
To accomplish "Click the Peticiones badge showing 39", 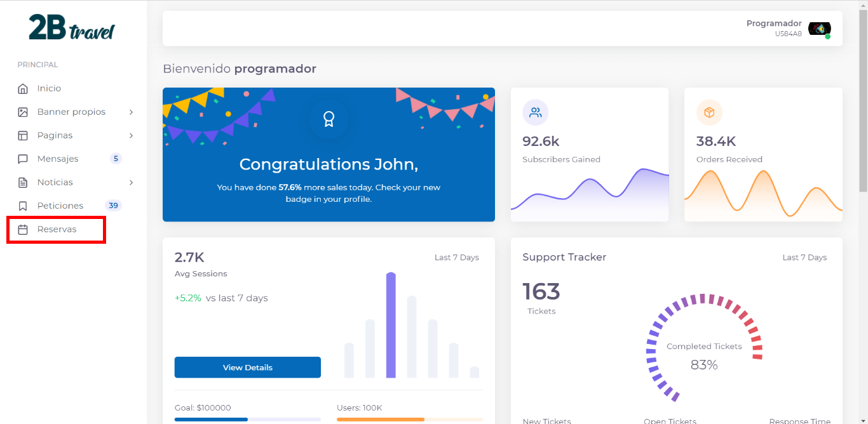I will [x=113, y=206].
